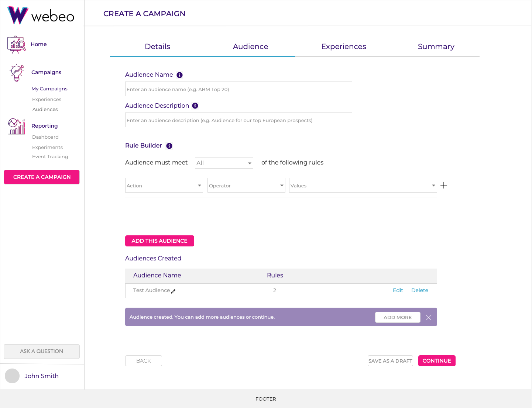Click the Rule Builder info icon

pyautogui.click(x=169, y=146)
